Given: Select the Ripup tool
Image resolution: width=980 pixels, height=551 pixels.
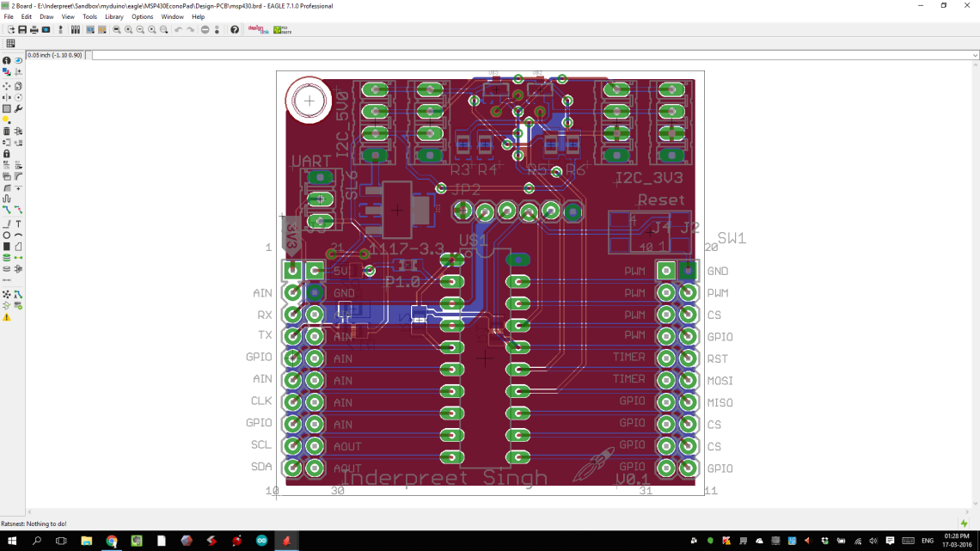Looking at the screenshot, I should tap(19, 211).
